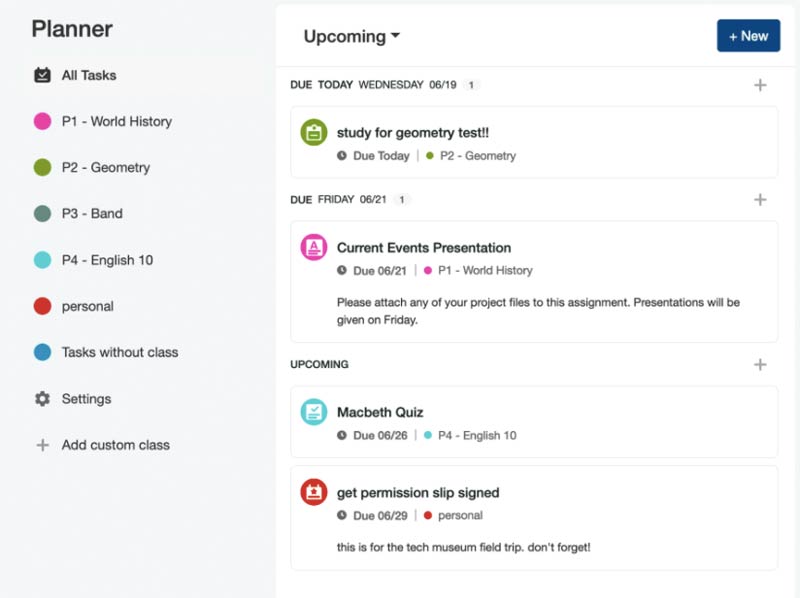
Task: Select P2 - Geometry in sidebar
Action: point(105,168)
